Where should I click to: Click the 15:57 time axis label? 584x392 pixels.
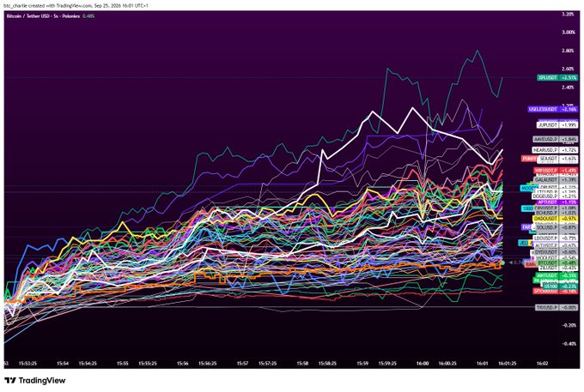click(x=242, y=364)
